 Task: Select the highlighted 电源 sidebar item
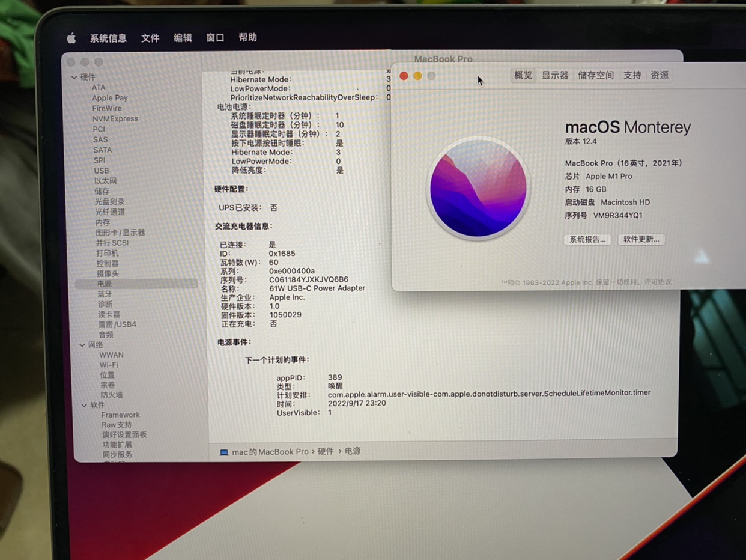(x=136, y=284)
